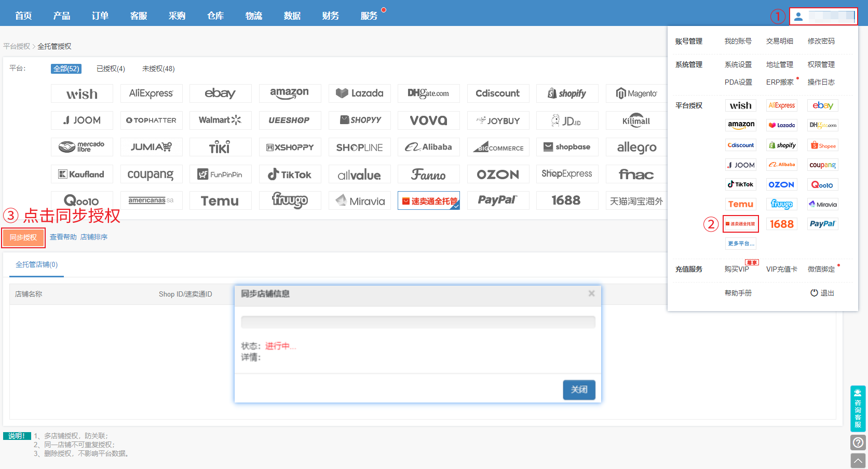Pick the TikTok platform tile in grid
The width and height of the screenshot is (868, 469).
point(290,174)
